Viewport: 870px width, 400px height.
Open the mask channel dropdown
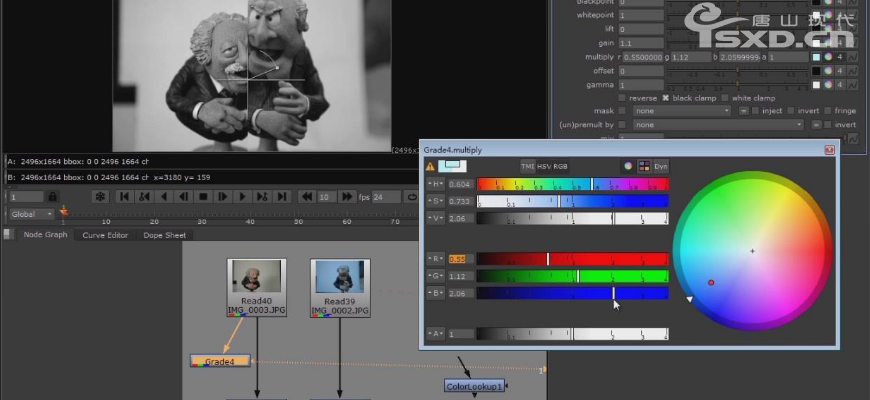pos(681,111)
